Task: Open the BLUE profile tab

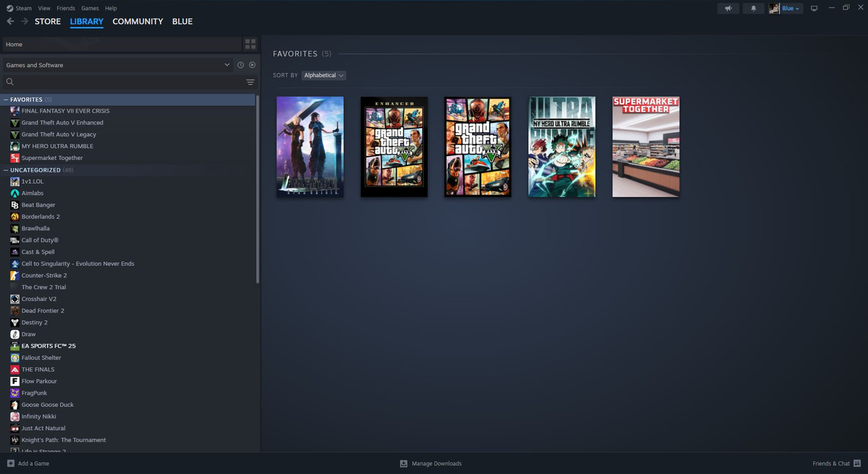Action: (x=182, y=22)
